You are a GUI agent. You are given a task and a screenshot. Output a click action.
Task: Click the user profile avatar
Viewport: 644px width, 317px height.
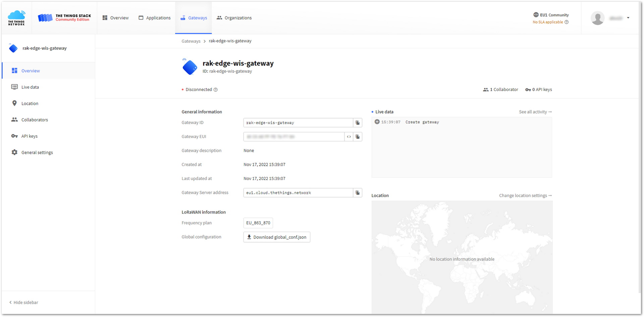[x=597, y=18]
